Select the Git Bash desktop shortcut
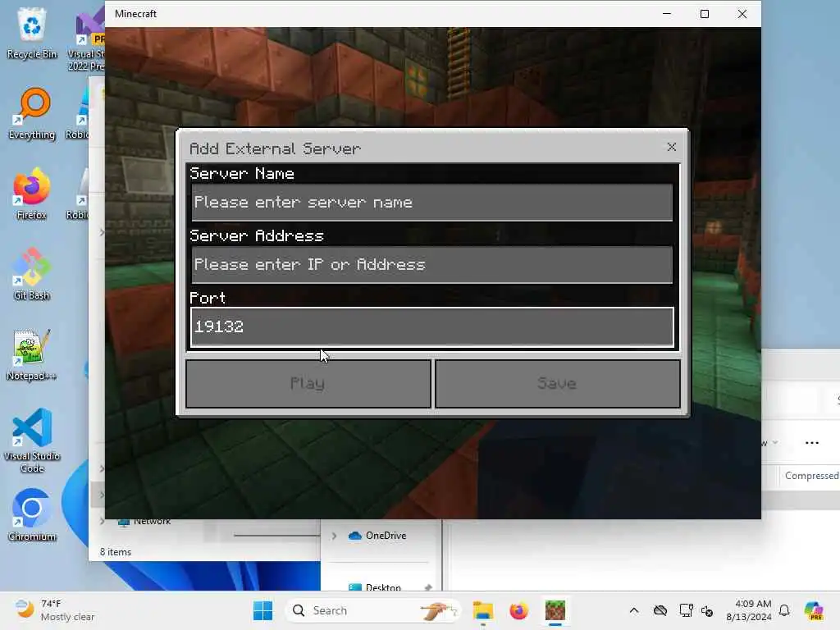840x630 pixels. coord(32,274)
